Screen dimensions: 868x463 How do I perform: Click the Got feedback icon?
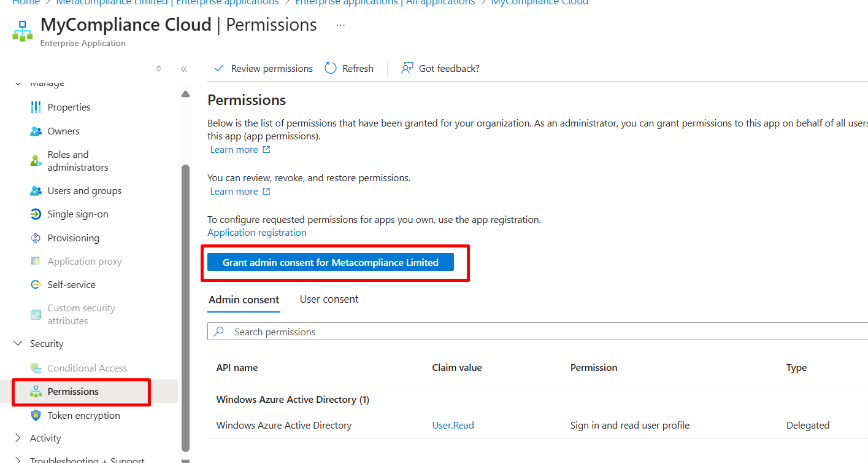point(407,68)
